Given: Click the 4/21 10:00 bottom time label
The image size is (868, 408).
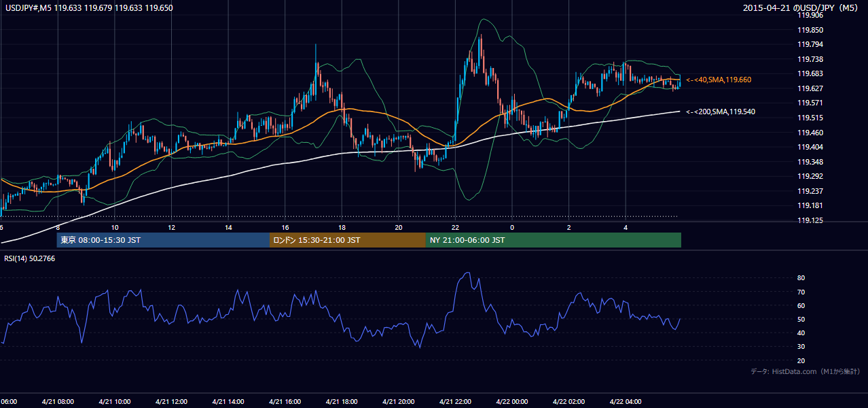Looking at the screenshot, I should (114, 401).
